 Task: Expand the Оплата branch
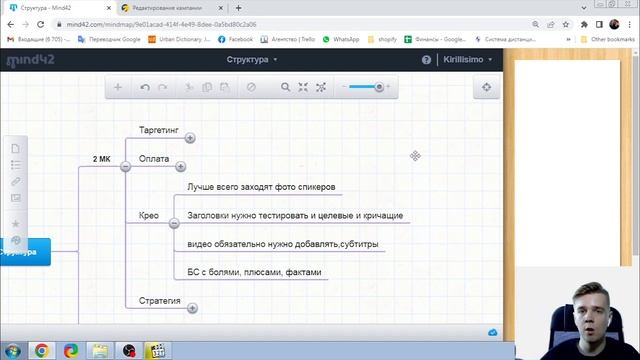(x=180, y=167)
